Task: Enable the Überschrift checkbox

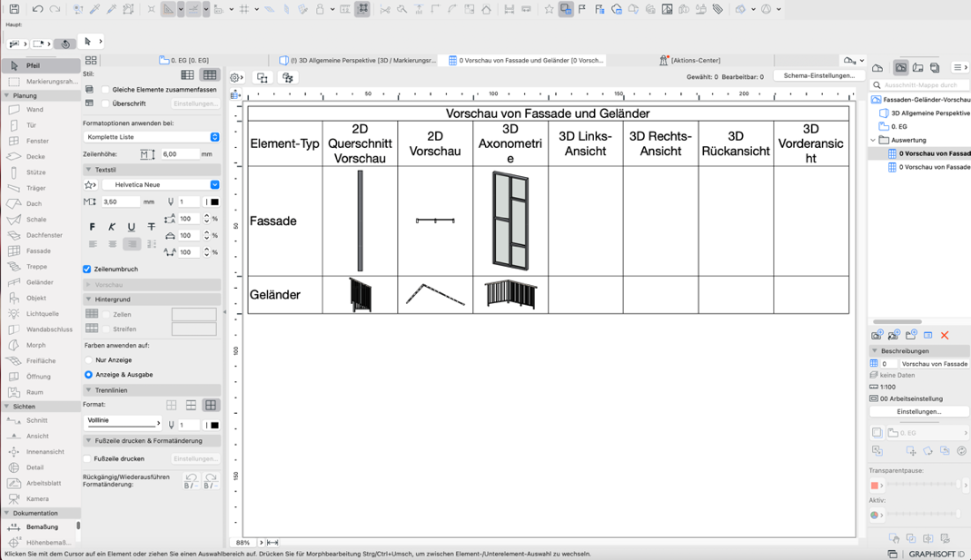Action: tap(105, 103)
